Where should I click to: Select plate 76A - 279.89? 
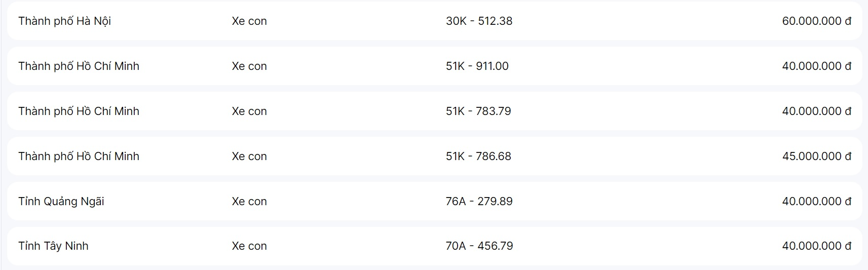coord(479,201)
